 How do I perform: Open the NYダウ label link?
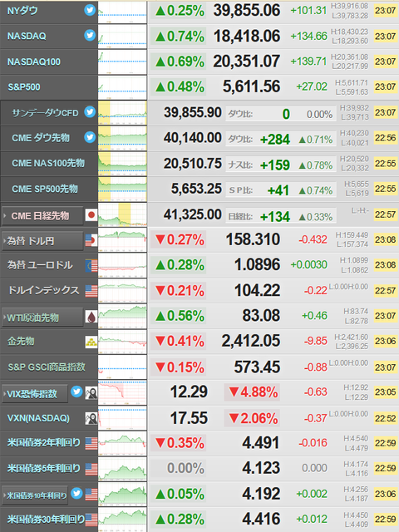click(x=22, y=11)
